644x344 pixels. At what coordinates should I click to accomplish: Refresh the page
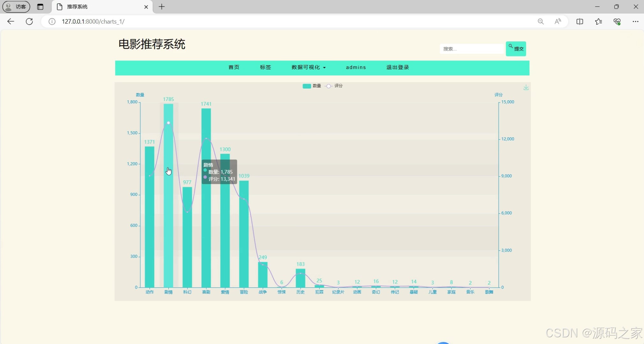coord(29,21)
